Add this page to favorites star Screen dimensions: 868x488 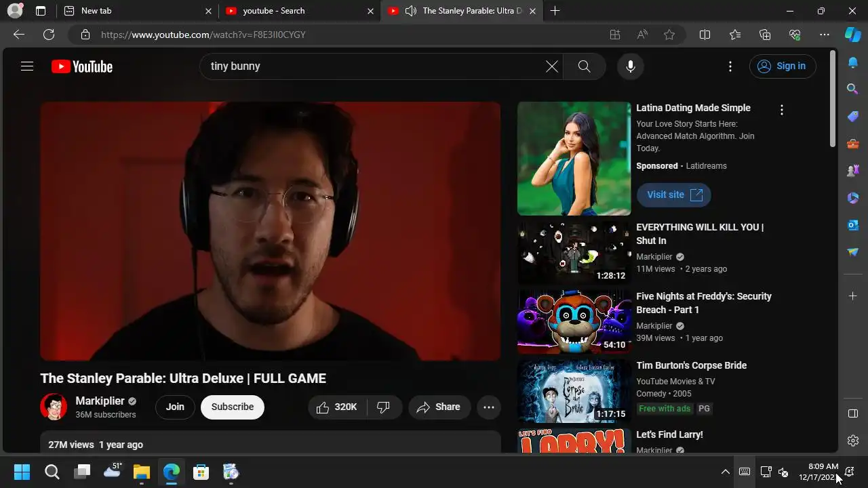click(669, 35)
